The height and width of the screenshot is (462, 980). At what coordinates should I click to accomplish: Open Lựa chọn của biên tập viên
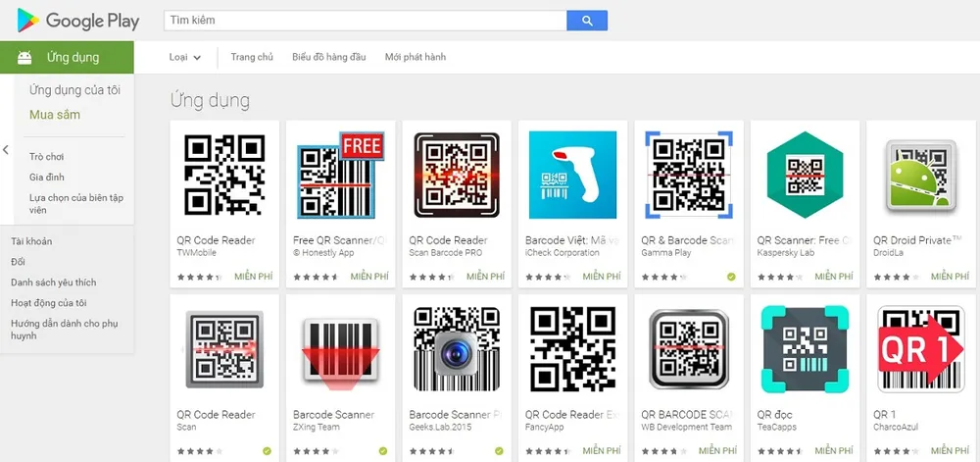pyautogui.click(x=76, y=204)
